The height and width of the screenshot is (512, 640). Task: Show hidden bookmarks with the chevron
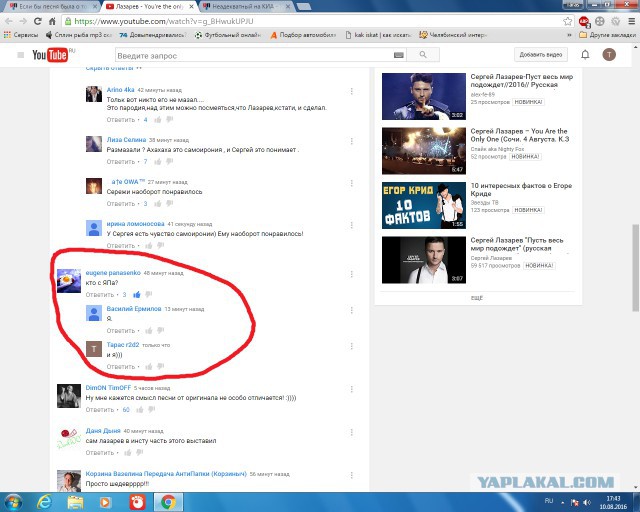click(x=569, y=35)
